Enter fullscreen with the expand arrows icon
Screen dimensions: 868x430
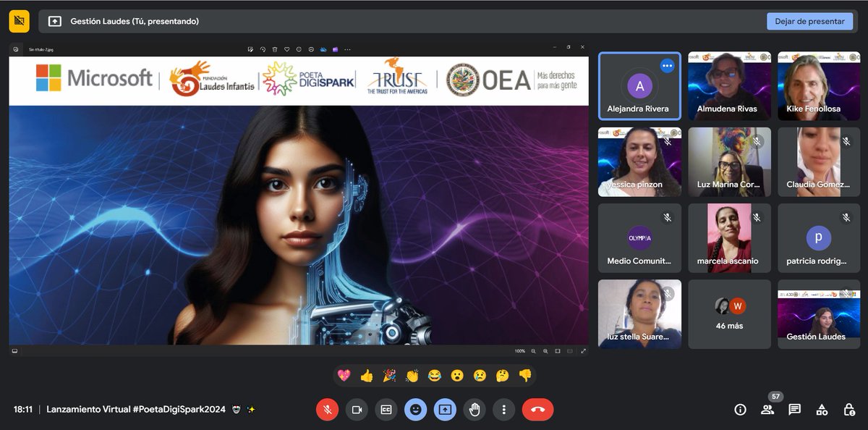point(583,351)
